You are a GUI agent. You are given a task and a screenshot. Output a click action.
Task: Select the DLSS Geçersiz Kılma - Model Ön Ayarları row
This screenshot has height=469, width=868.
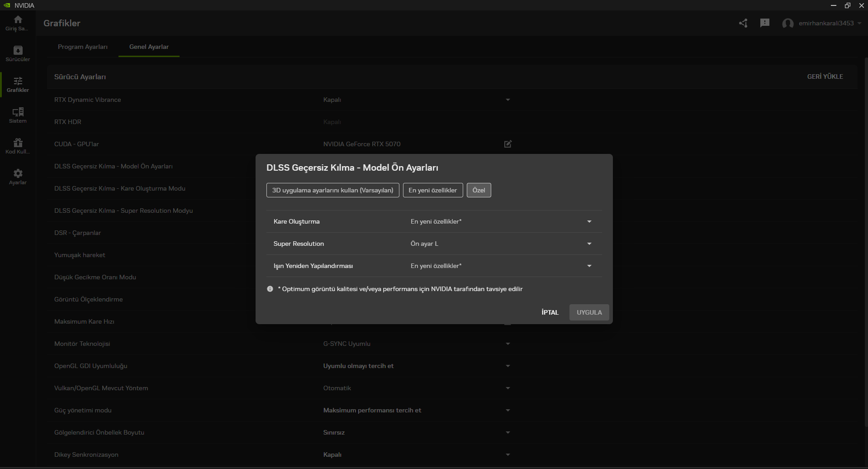tap(114, 166)
